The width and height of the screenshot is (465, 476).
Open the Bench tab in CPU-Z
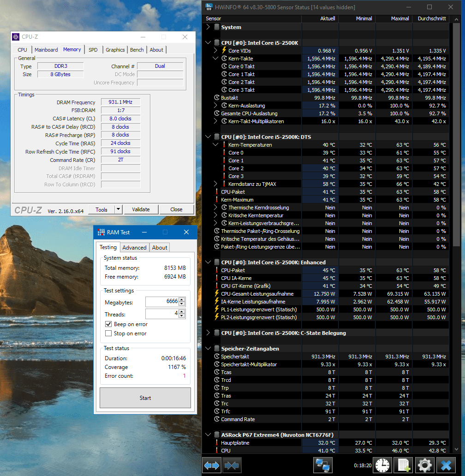click(137, 50)
